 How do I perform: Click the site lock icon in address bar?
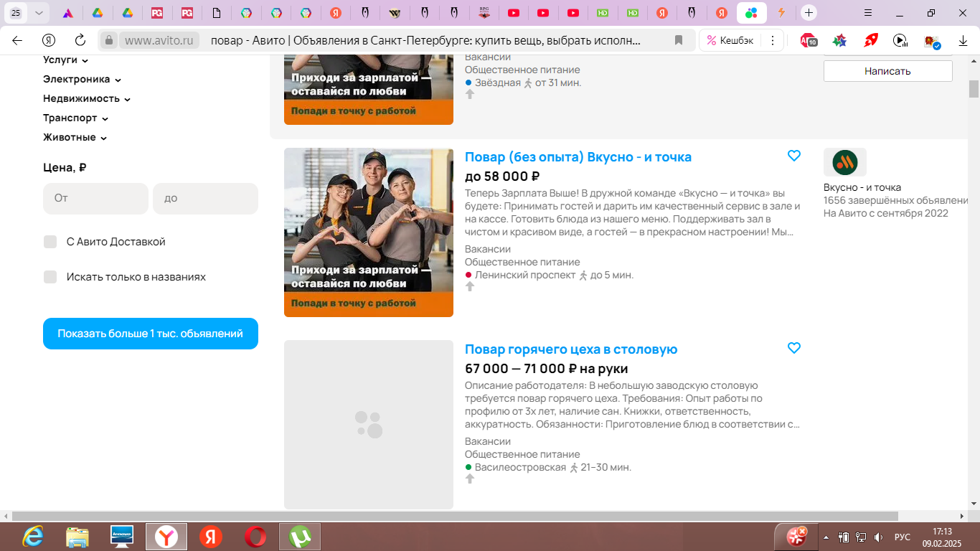coord(108,40)
